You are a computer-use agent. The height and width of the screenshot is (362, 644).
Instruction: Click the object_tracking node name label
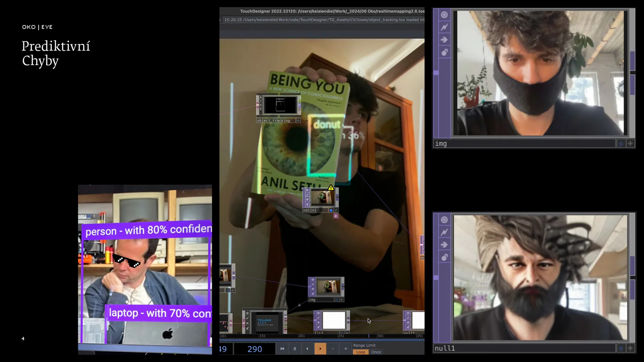(276, 121)
